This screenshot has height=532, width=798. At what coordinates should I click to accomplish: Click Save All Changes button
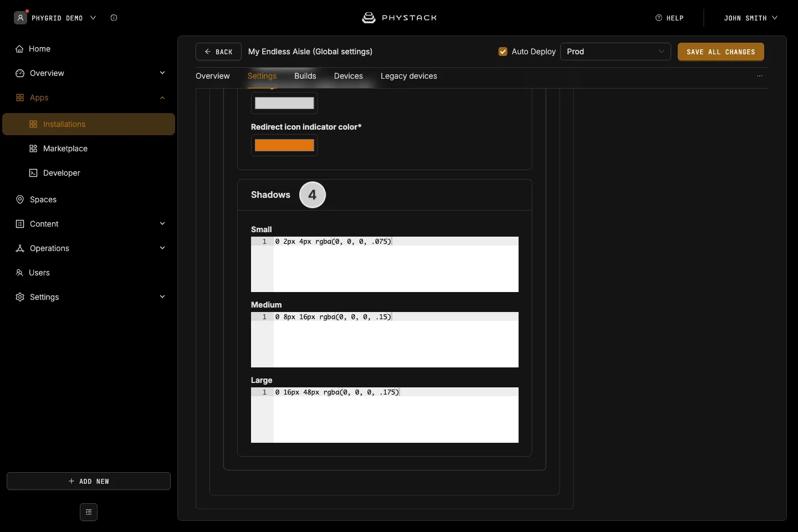pyautogui.click(x=721, y=52)
